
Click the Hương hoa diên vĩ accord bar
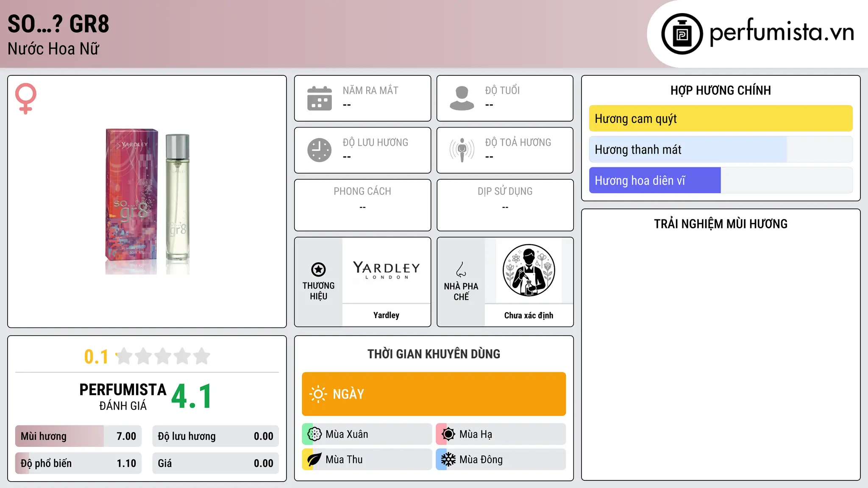(x=721, y=180)
